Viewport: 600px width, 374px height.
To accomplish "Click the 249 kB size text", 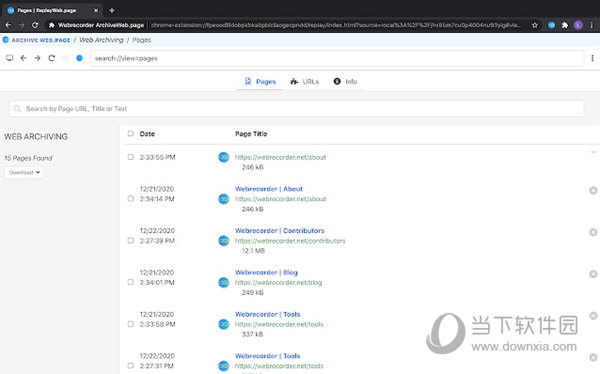I will pyautogui.click(x=253, y=292).
